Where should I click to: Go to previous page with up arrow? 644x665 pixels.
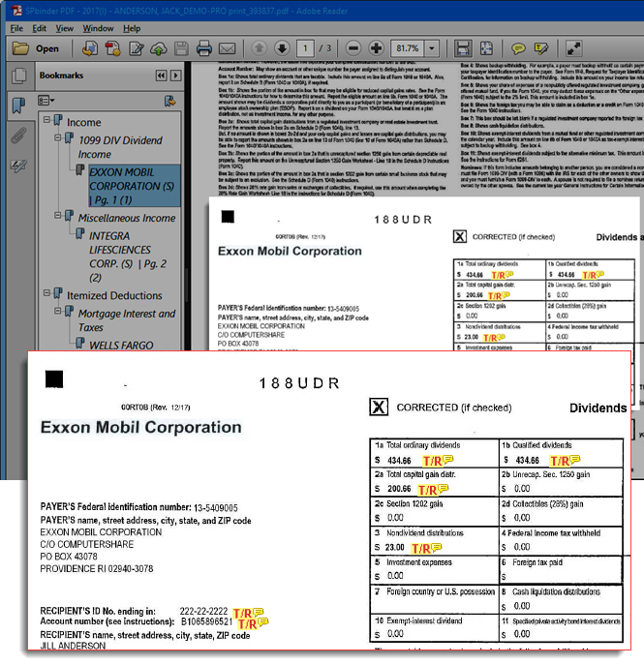(260, 48)
